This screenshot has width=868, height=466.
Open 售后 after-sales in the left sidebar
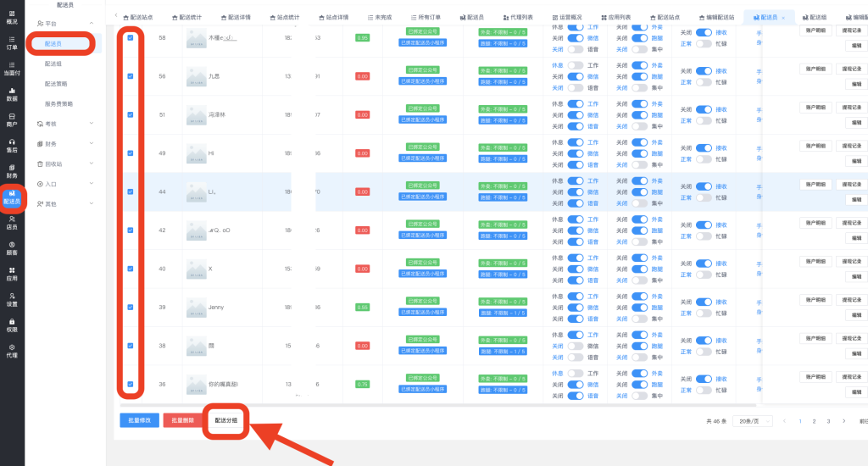coord(12,146)
